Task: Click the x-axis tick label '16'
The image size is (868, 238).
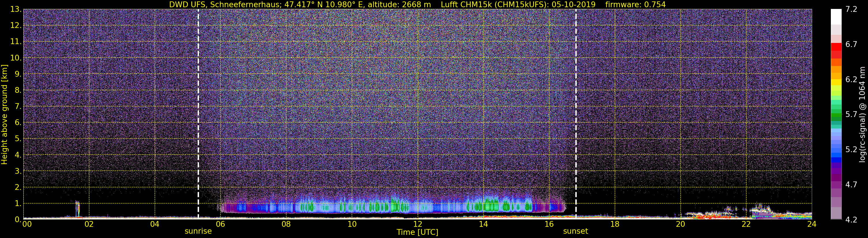Action: [x=549, y=224]
